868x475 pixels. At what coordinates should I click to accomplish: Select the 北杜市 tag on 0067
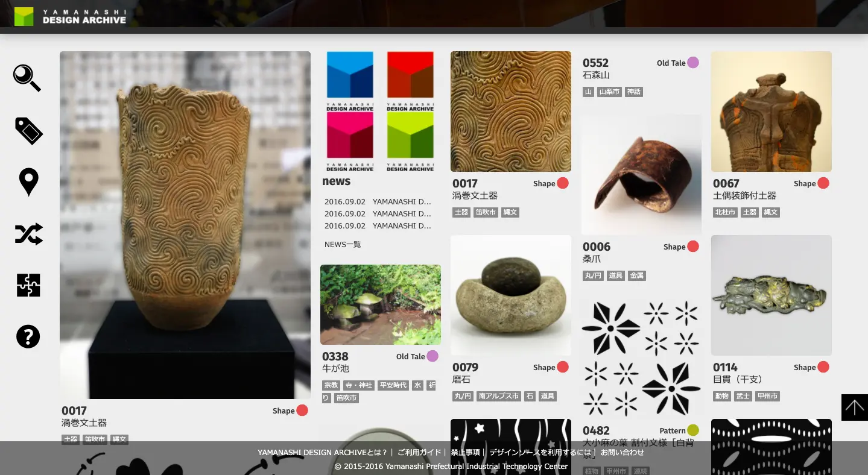[725, 212]
